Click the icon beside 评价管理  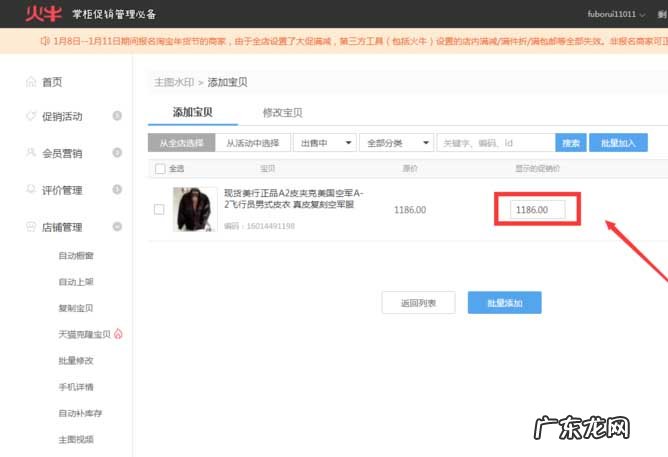(31, 189)
